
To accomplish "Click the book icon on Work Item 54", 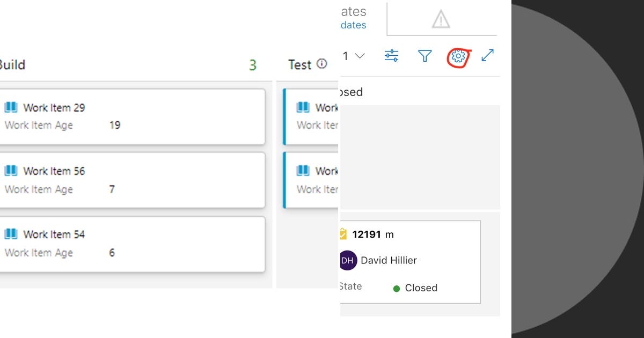I will pyautogui.click(x=11, y=234).
